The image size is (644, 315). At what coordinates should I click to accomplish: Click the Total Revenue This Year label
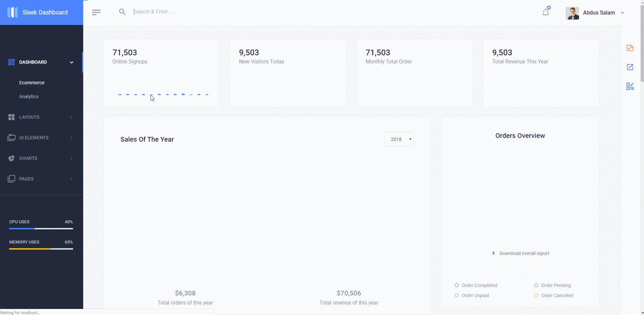[x=520, y=62]
